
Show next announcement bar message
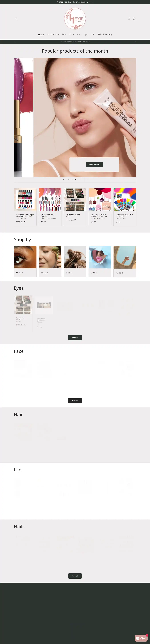tap(135, 42)
